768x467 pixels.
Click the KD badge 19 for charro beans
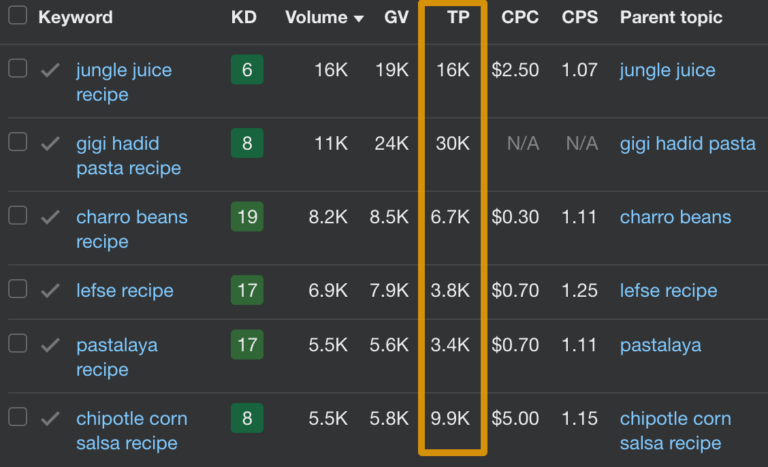coord(246,217)
